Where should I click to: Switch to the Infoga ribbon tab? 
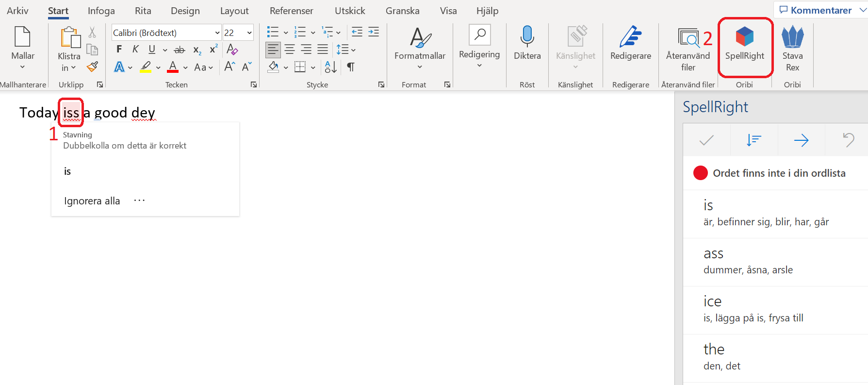101,11
